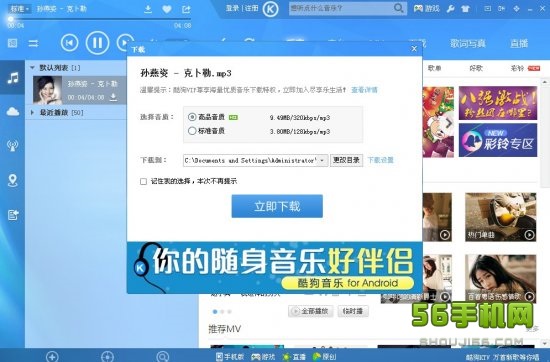This screenshot has height=362, width=550.
Task: Open the note-edit sidebar icon
Action: click(13, 214)
